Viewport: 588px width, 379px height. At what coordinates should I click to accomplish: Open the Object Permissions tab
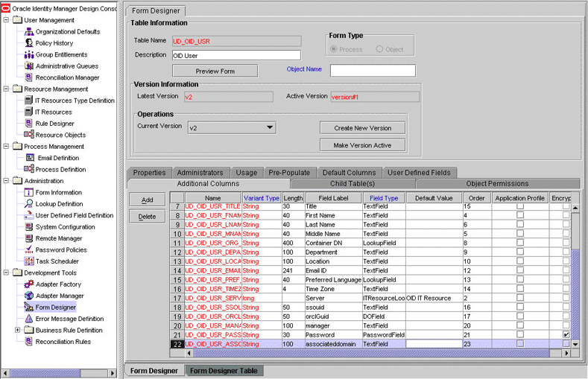click(497, 183)
